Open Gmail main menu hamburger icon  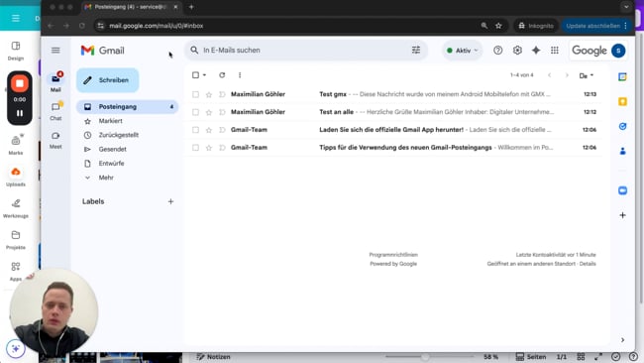(x=55, y=51)
